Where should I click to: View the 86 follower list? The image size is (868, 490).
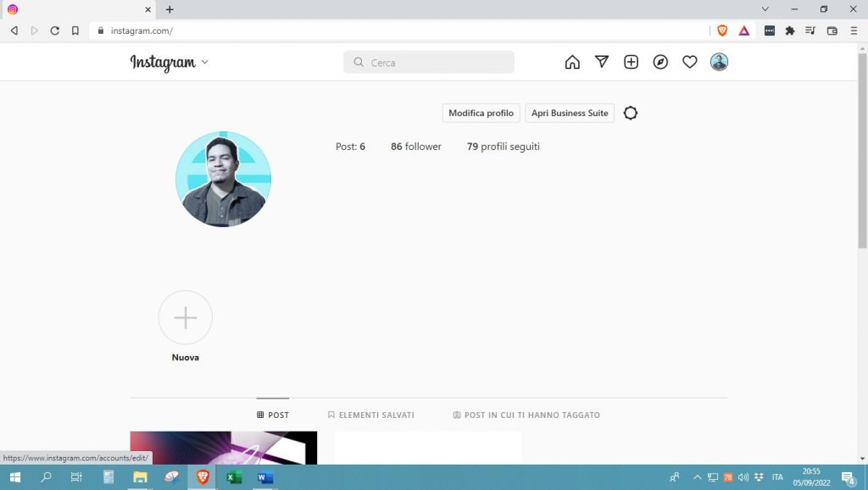click(x=415, y=147)
